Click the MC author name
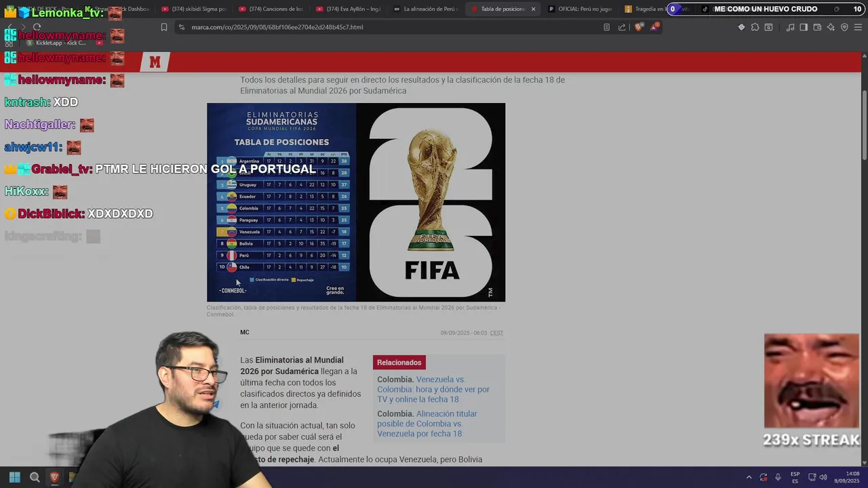Screen dimensions: 868x488 coord(245,332)
